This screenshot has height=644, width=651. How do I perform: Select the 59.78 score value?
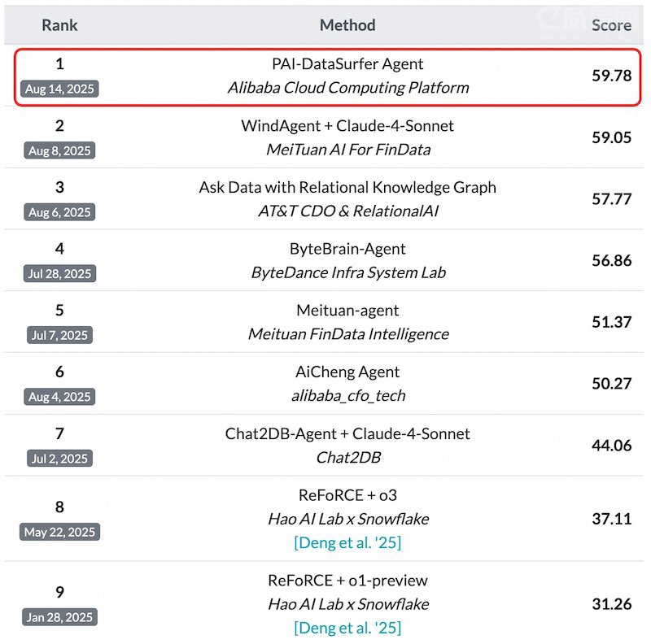click(x=611, y=76)
